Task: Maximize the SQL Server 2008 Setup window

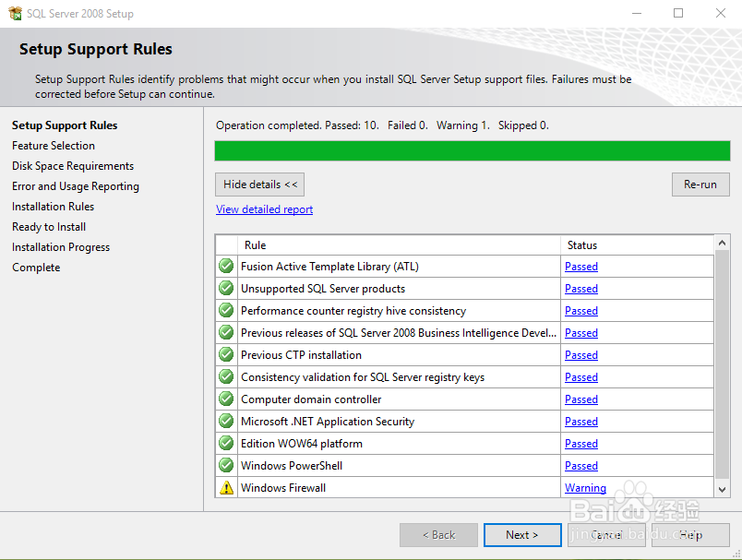Action: click(678, 13)
